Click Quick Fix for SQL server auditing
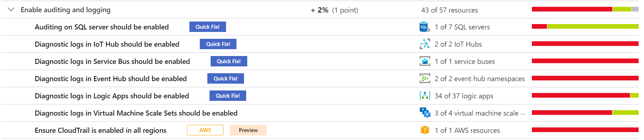 [208, 27]
